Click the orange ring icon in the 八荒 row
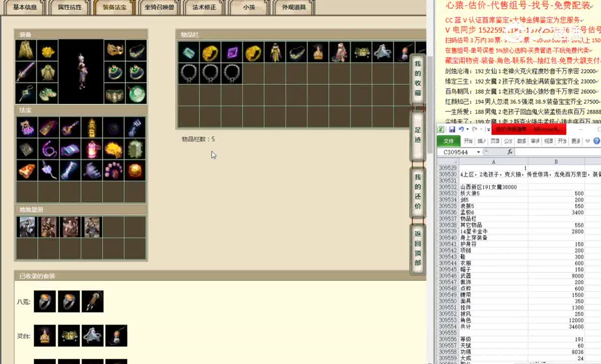The width and height of the screenshot is (601, 364). click(x=45, y=302)
